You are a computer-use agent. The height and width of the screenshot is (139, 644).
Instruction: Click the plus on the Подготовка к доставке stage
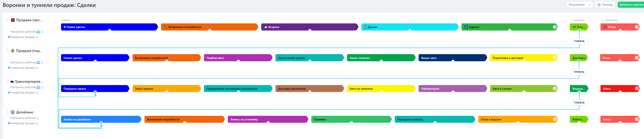(x=555, y=58)
